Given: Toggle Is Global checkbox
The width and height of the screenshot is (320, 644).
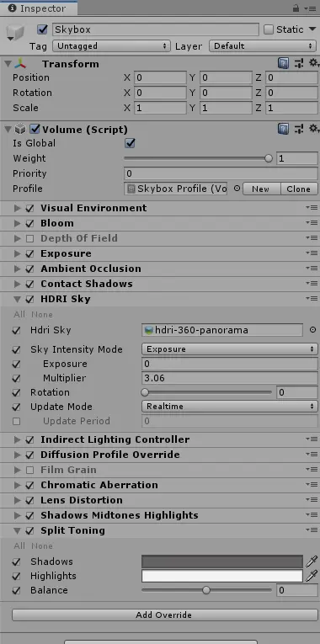Looking at the screenshot, I should coord(131,143).
